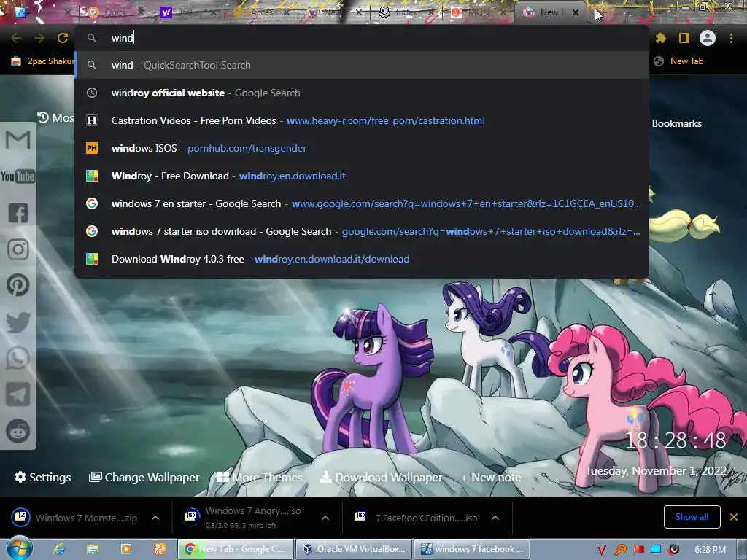
Task: Click the browser Forward arrow
Action: 39,38
